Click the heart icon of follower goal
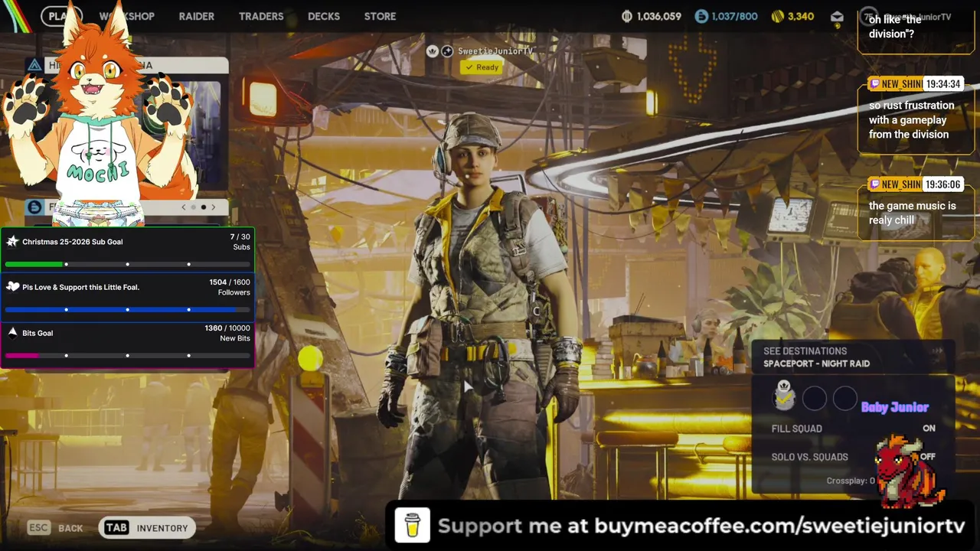This screenshot has height=551, width=980. (x=12, y=286)
